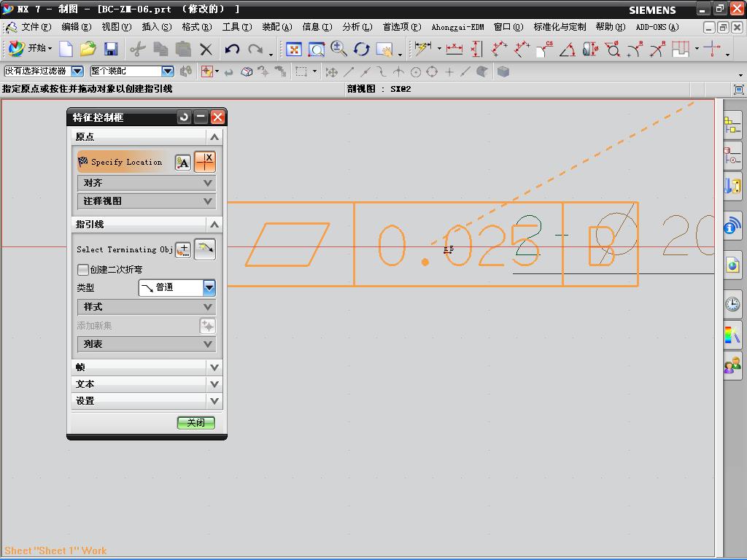Open the History clock sidebar tab
Viewport: 747px width, 560px height.
click(x=732, y=304)
